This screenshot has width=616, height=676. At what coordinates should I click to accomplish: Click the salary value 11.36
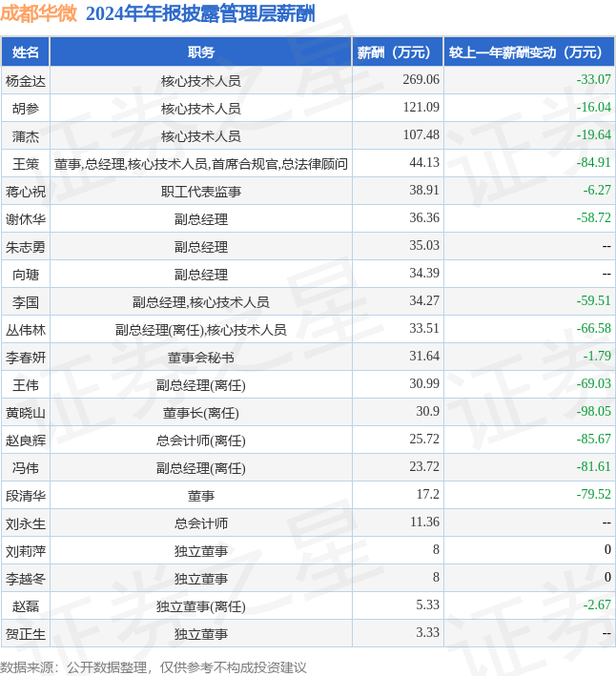click(x=424, y=522)
